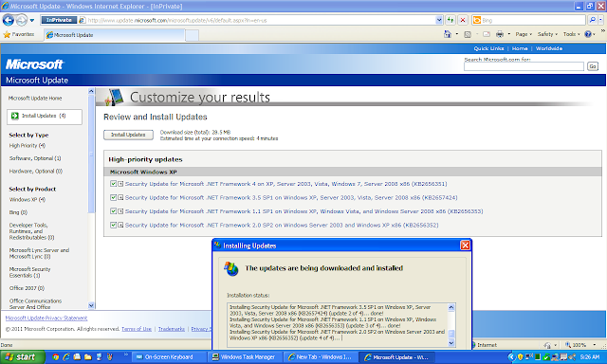Open the address bar history dropdown
The width and height of the screenshot is (607, 364).
click(x=439, y=20)
